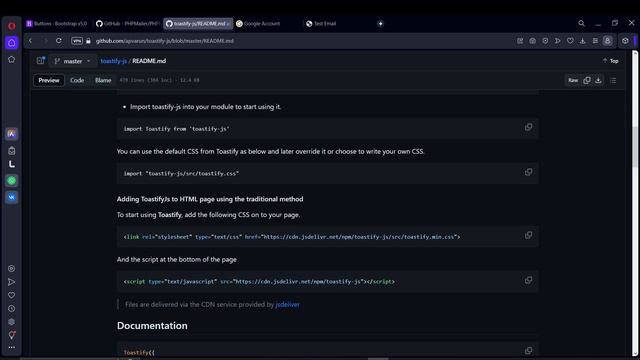Go back with the back arrow
The height and width of the screenshot is (360, 640).
point(30,41)
